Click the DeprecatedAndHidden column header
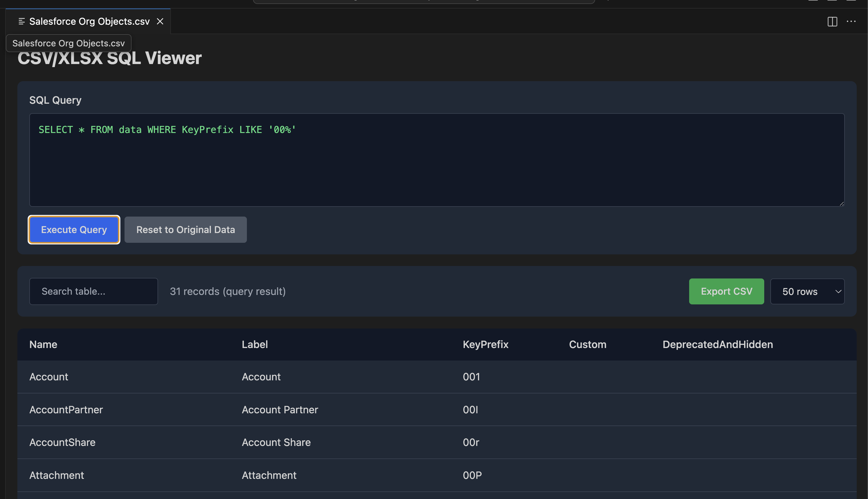Image resolution: width=868 pixels, height=499 pixels. click(x=718, y=344)
